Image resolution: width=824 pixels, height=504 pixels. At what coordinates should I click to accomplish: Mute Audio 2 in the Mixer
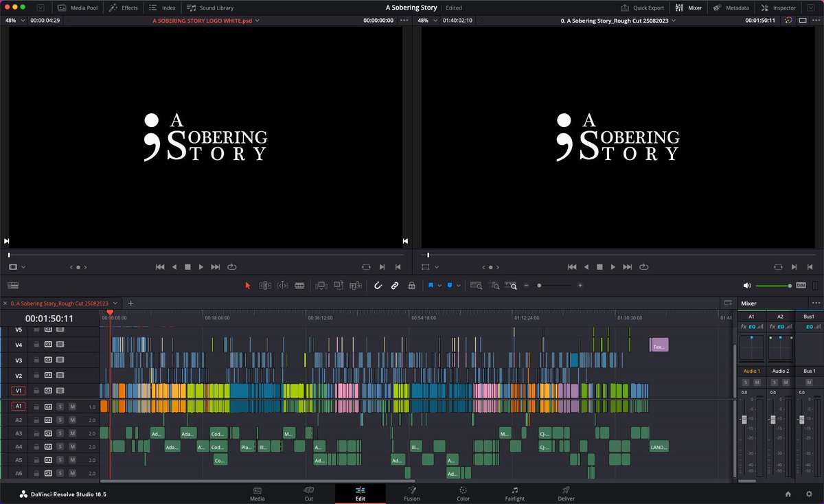click(x=786, y=382)
